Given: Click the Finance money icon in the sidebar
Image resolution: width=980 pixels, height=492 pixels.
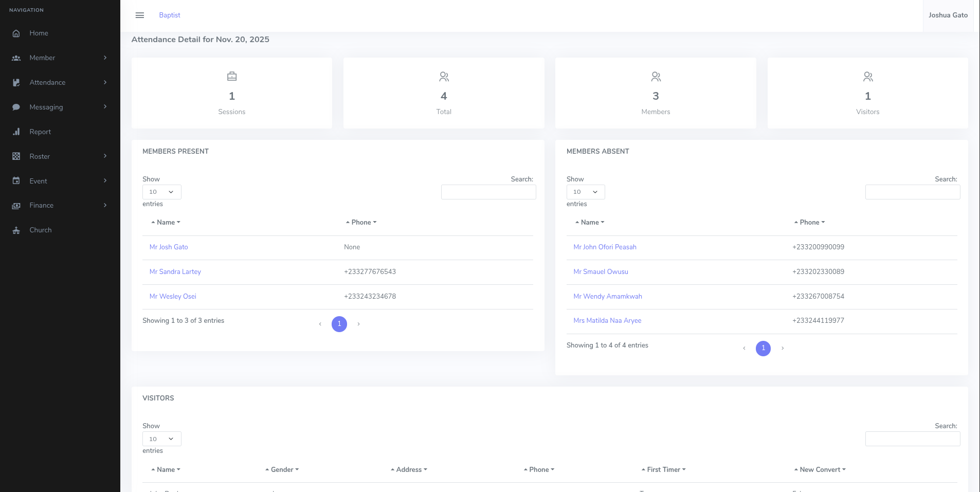Looking at the screenshot, I should tap(16, 206).
